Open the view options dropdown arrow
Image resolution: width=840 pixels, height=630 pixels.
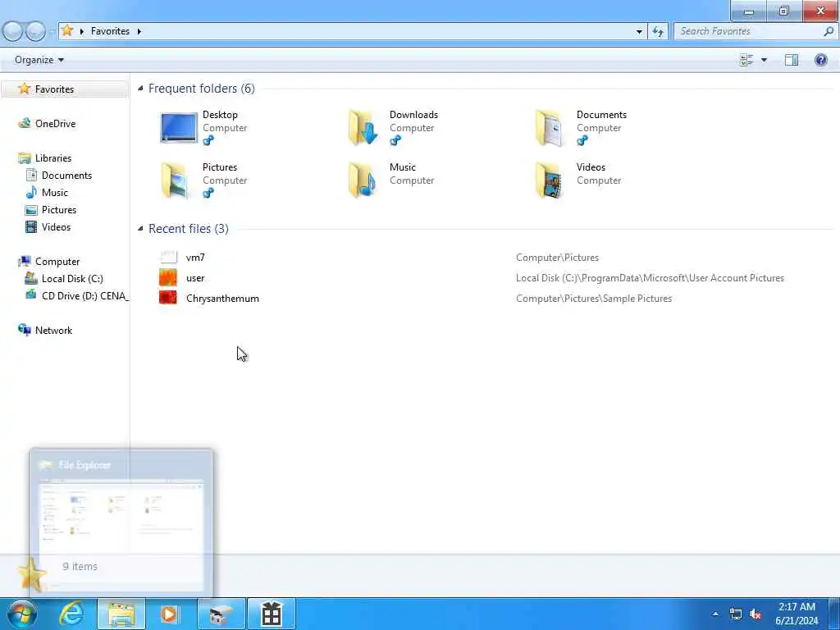pos(764,60)
